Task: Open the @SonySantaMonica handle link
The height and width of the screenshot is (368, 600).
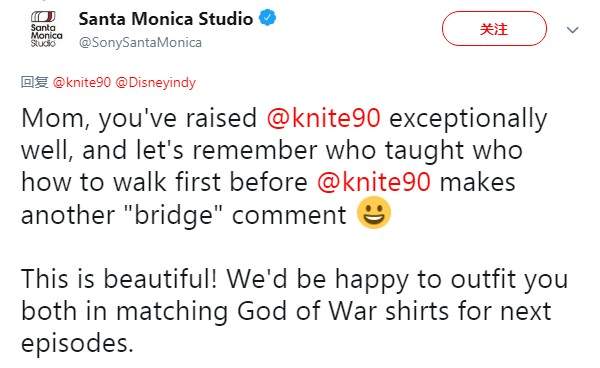Action: click(x=140, y=42)
